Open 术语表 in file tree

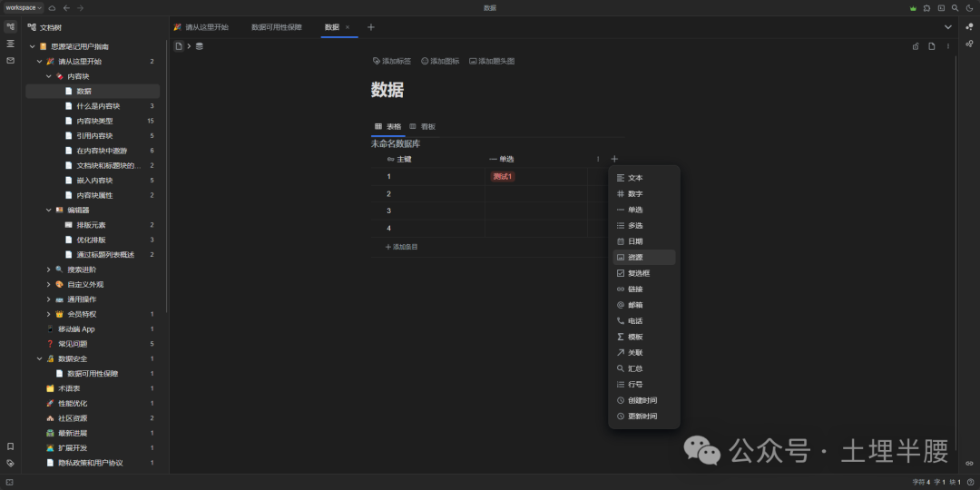point(69,388)
